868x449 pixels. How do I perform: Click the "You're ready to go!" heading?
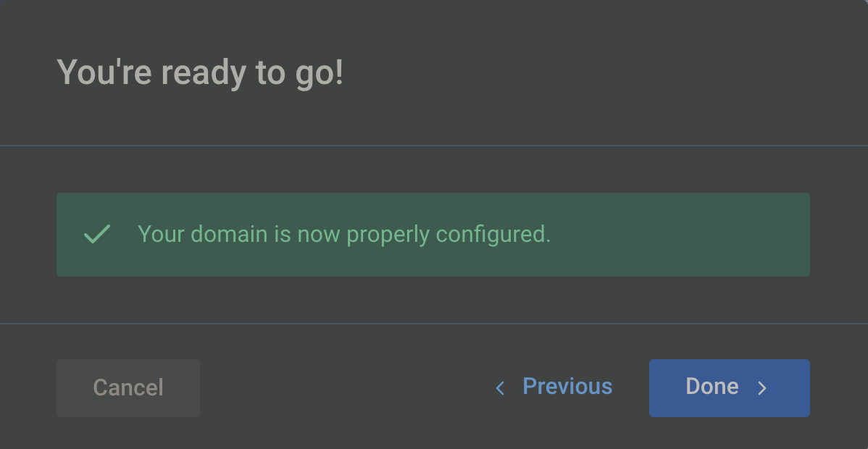pyautogui.click(x=200, y=73)
